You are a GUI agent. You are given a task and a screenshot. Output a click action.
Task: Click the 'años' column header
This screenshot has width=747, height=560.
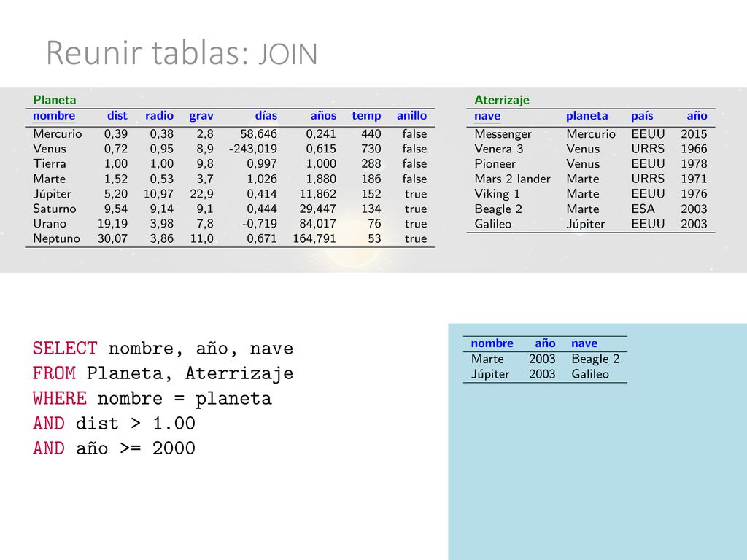tap(323, 115)
